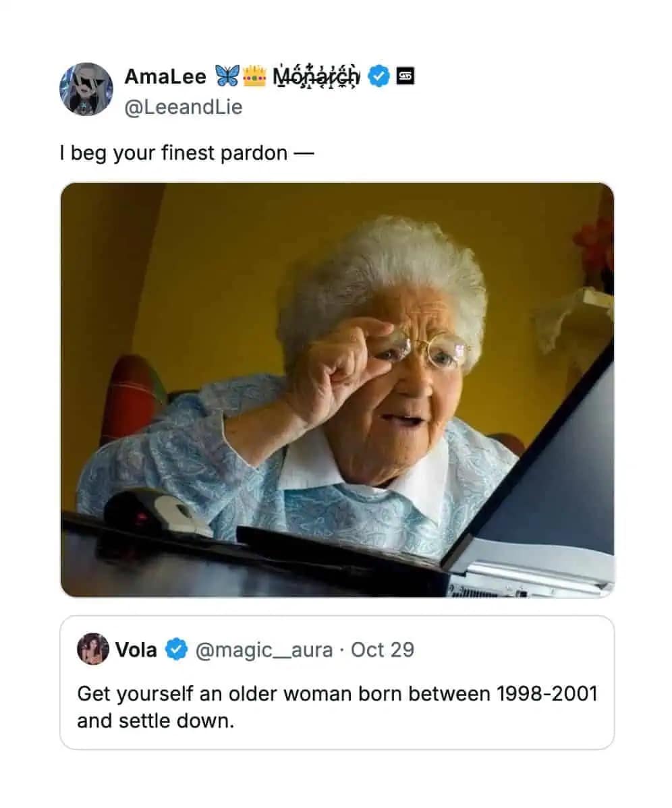Open the @LeeandLie handle link
This screenshot has height=808, width=672.
click(184, 107)
